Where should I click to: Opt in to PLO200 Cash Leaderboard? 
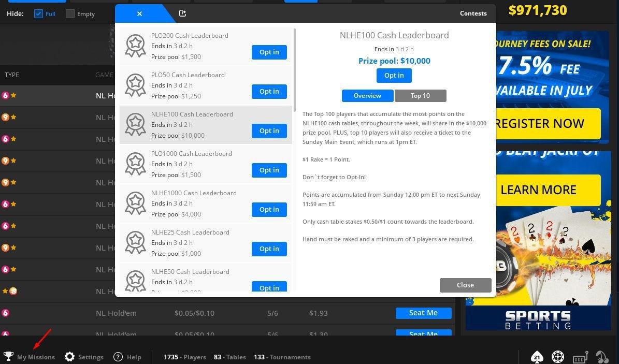(269, 52)
